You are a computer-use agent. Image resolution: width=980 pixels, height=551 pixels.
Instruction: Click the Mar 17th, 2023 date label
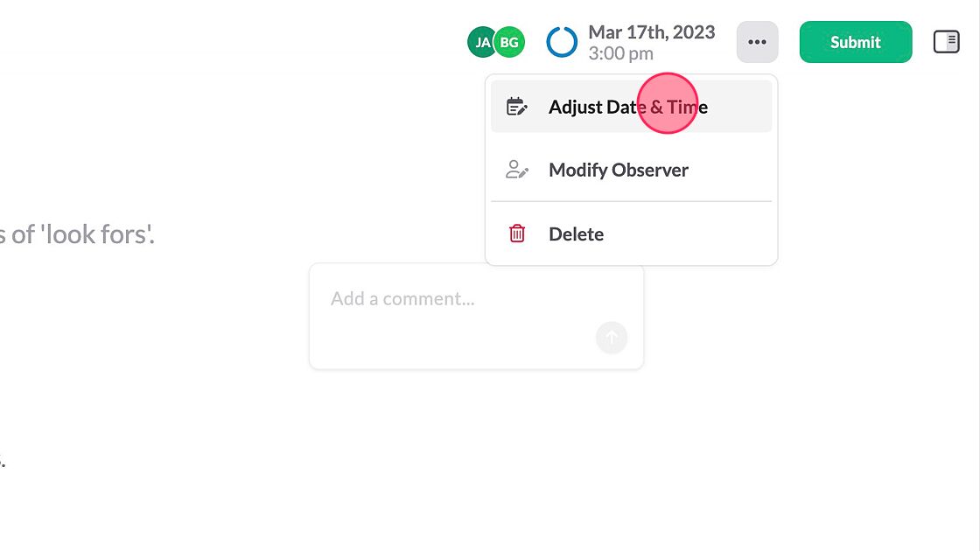click(x=652, y=31)
